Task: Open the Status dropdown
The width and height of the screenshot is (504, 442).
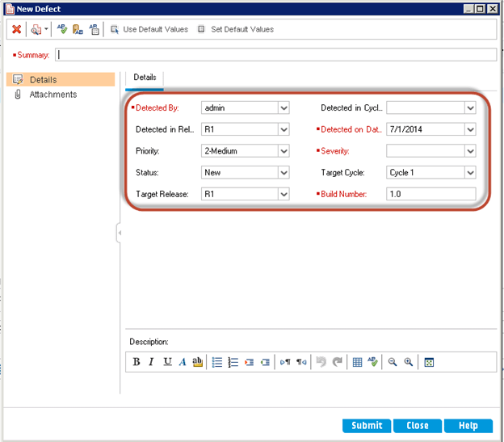Action: pyautogui.click(x=283, y=173)
